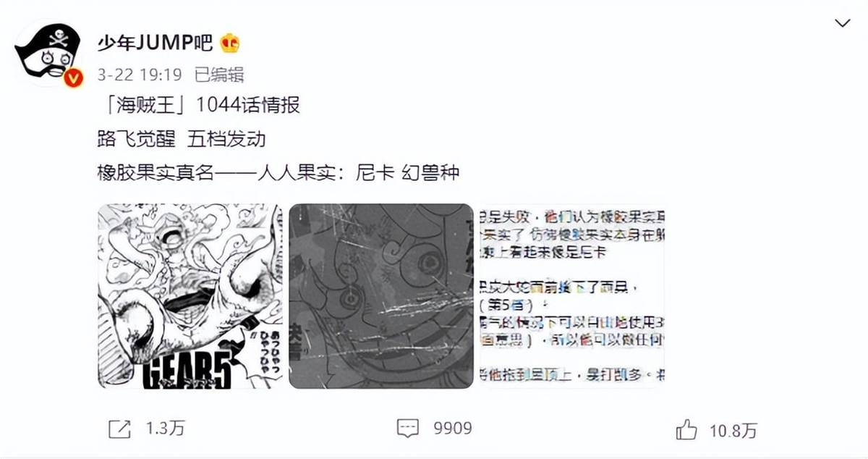
Task: Click the 橡胶果实真名 post text line
Action: (x=278, y=174)
